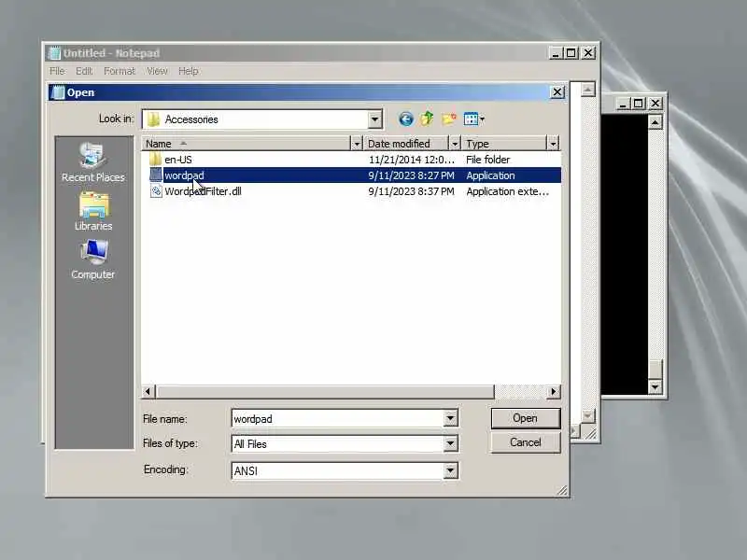Sort by the Name column header
Viewport: 747px width, 560px height.
coord(247,144)
